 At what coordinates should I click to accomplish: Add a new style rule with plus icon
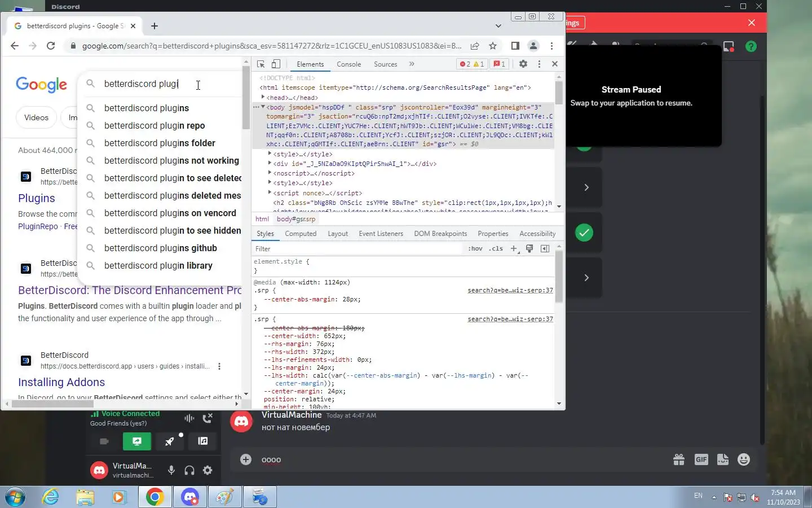point(514,248)
